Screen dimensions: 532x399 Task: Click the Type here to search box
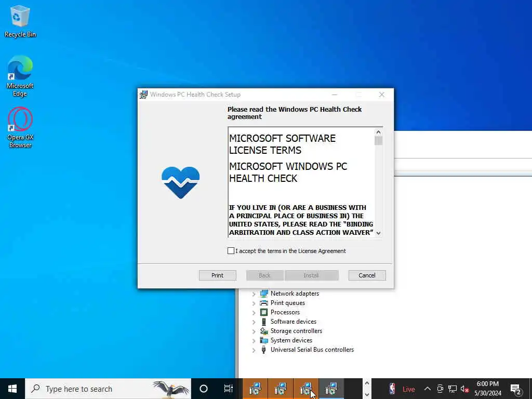[108, 389]
